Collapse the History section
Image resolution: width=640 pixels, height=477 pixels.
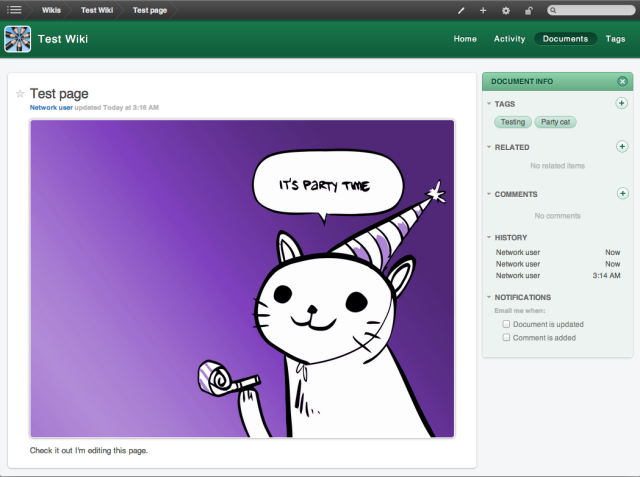click(x=489, y=237)
